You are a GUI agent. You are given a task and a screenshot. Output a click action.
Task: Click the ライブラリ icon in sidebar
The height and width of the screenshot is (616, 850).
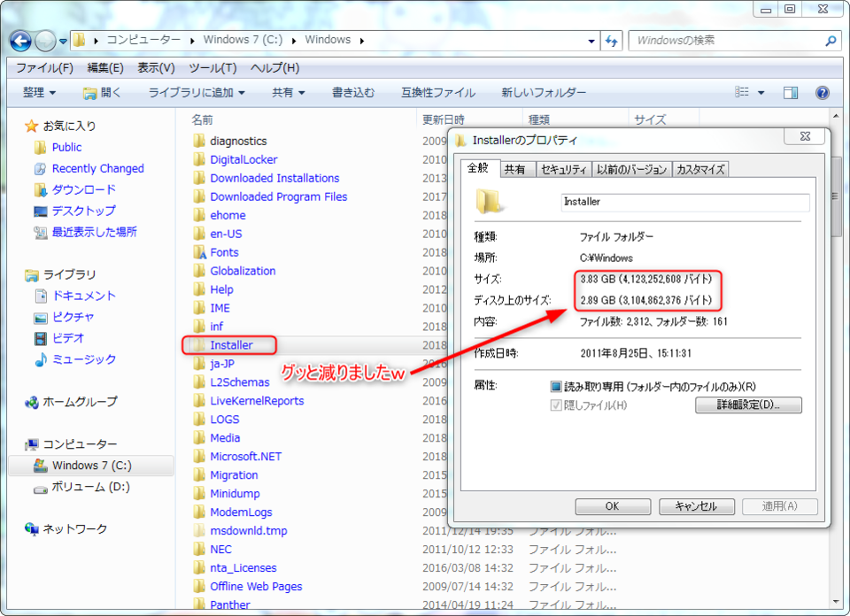(32, 275)
